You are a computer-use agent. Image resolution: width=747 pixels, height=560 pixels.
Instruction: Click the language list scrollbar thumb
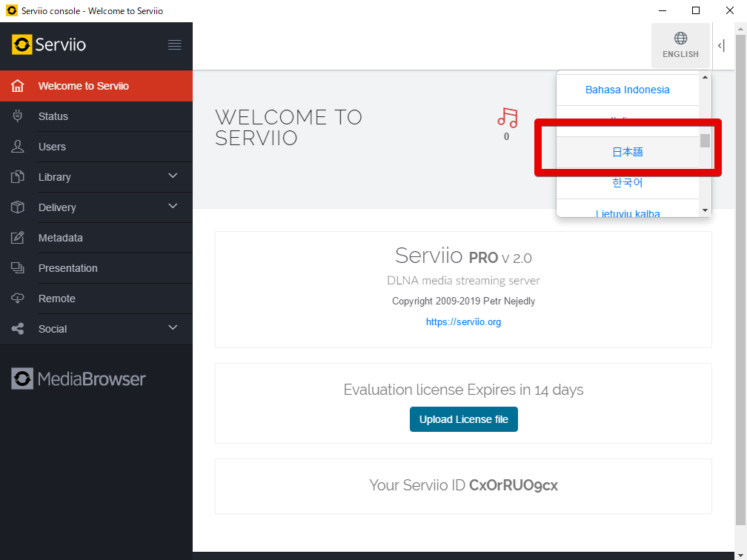click(705, 141)
